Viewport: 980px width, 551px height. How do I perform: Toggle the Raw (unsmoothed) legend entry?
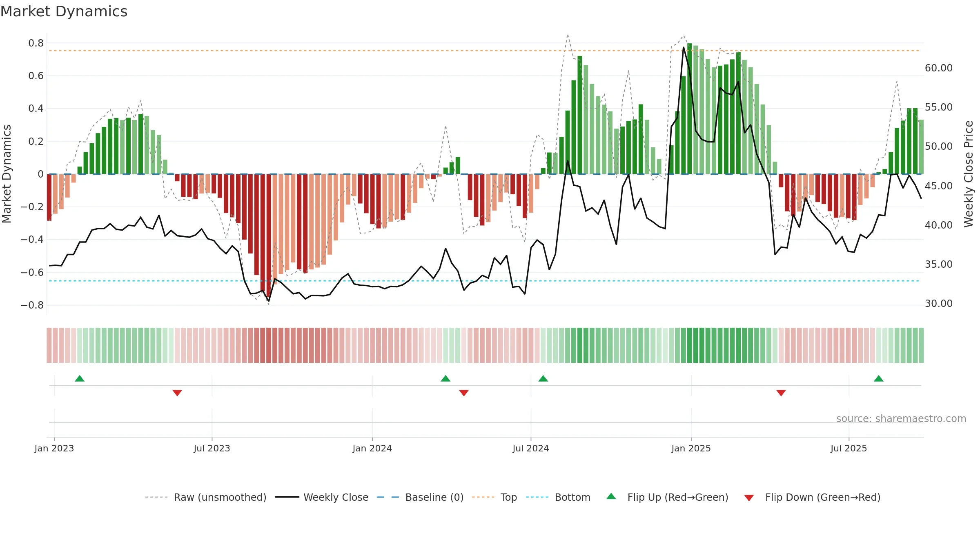click(x=206, y=497)
